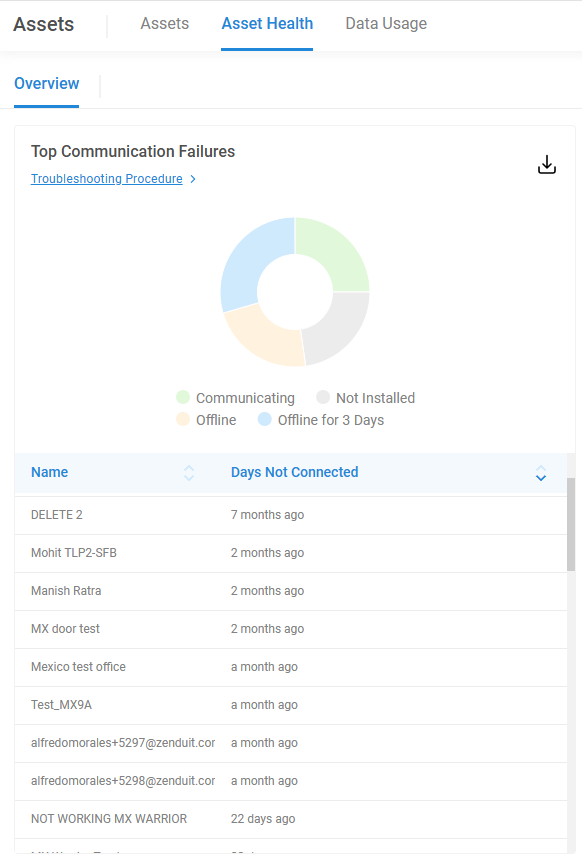582x862 pixels.
Task: Click the chevron next to Troubleshooting Procedure
Action: [193, 179]
